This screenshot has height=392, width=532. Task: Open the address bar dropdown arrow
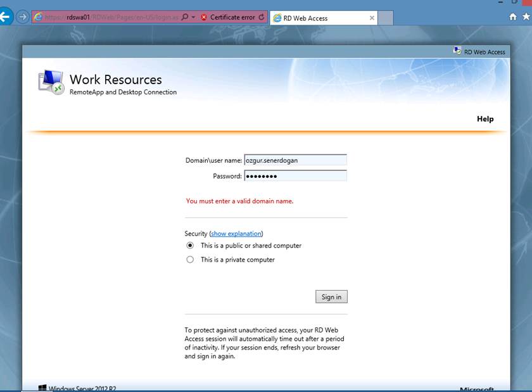193,17
